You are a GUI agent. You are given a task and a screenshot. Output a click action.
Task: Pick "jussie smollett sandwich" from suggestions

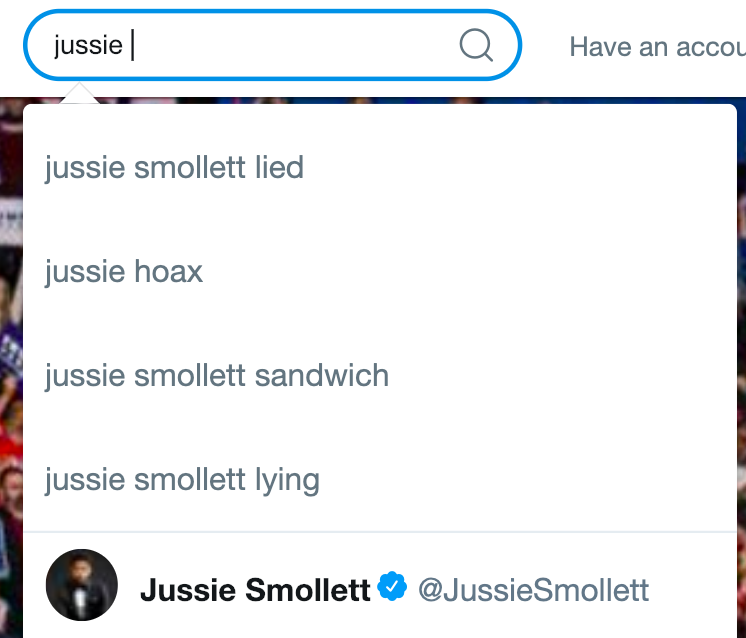(217, 376)
